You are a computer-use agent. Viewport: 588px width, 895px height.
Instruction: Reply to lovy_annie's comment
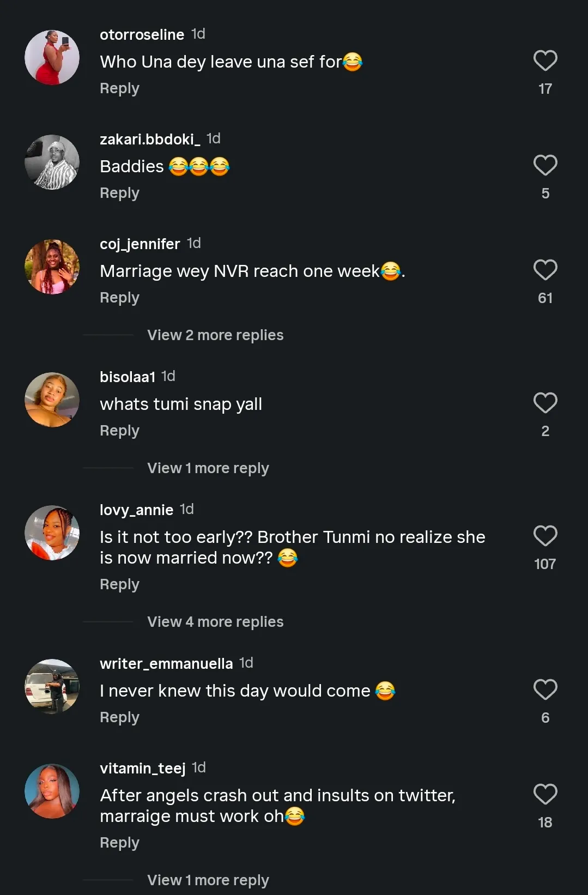pos(119,584)
